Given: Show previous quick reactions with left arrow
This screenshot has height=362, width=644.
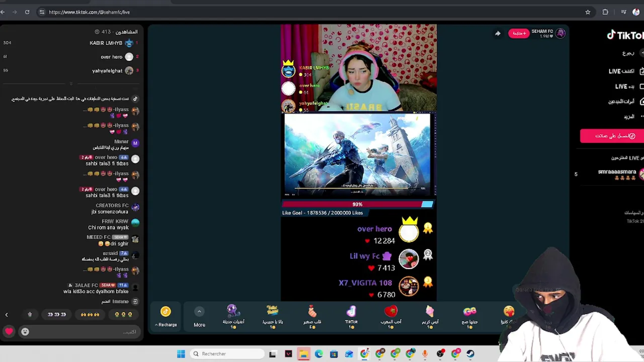Looking at the screenshot, I should click(7, 315).
